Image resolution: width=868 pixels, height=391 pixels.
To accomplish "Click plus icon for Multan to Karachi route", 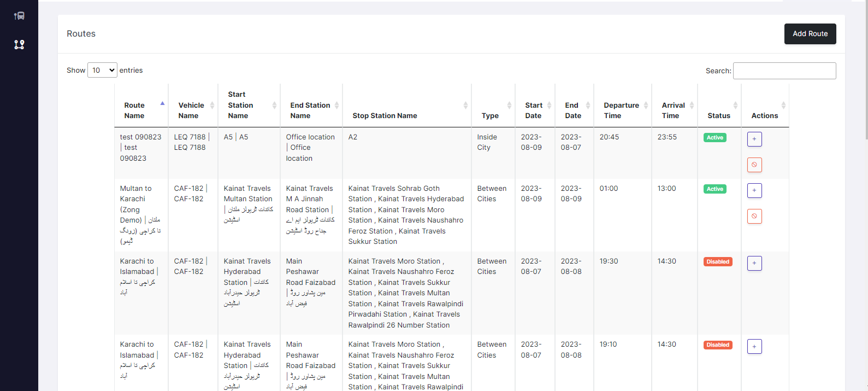I will coord(754,190).
